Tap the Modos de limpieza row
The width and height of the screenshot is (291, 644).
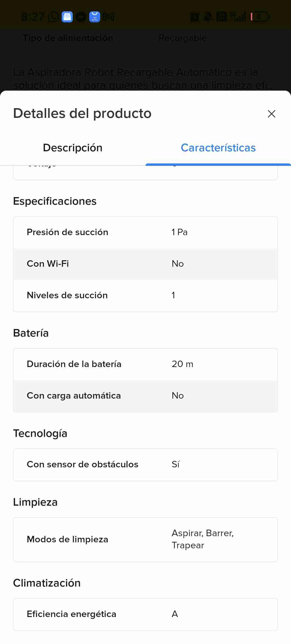pyautogui.click(x=145, y=539)
